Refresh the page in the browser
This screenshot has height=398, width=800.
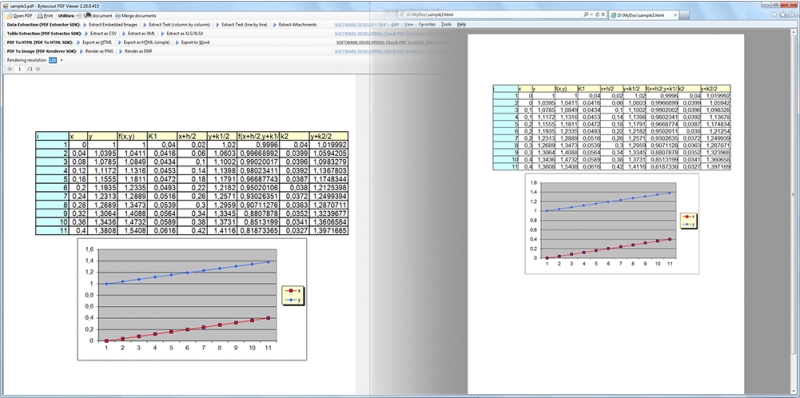pyautogui.click(x=597, y=15)
